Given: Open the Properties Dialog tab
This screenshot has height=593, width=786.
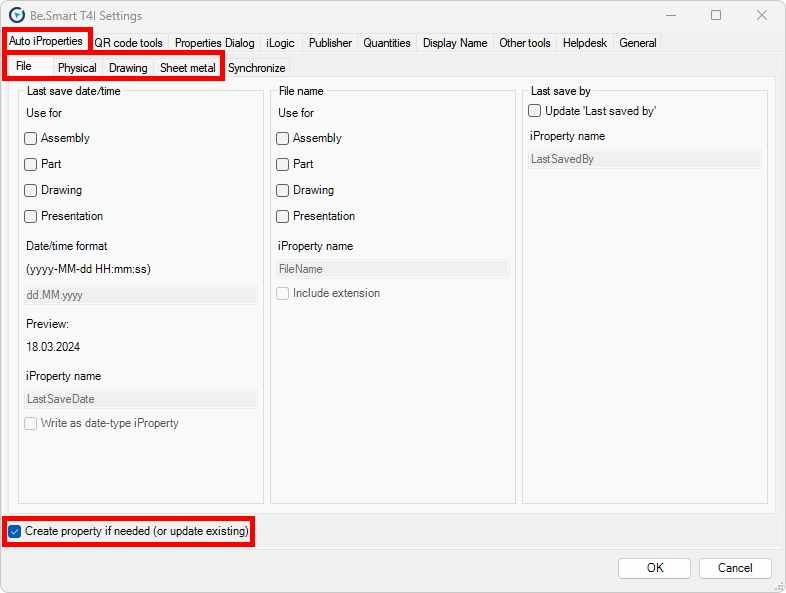Looking at the screenshot, I should pos(214,43).
